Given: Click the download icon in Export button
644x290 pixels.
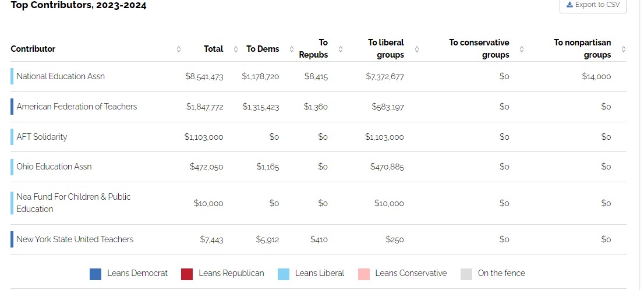Looking at the screenshot, I should coord(569,5).
